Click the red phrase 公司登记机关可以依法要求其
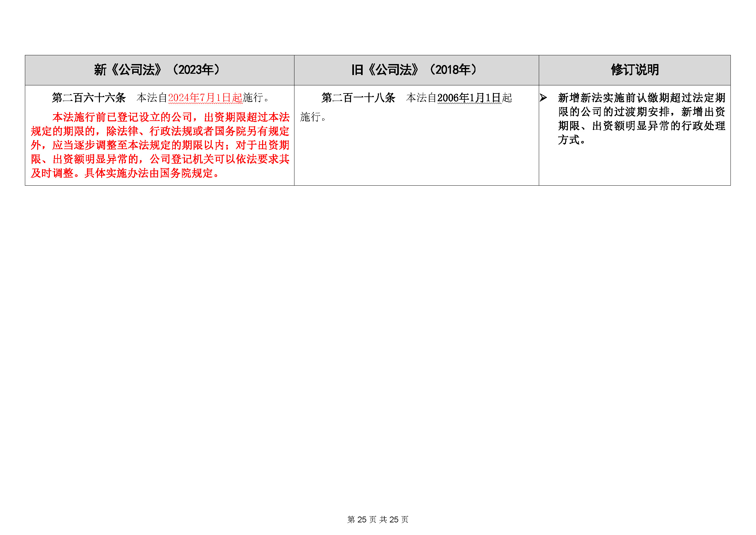The width and height of the screenshot is (756, 535). pyautogui.click(x=219, y=159)
